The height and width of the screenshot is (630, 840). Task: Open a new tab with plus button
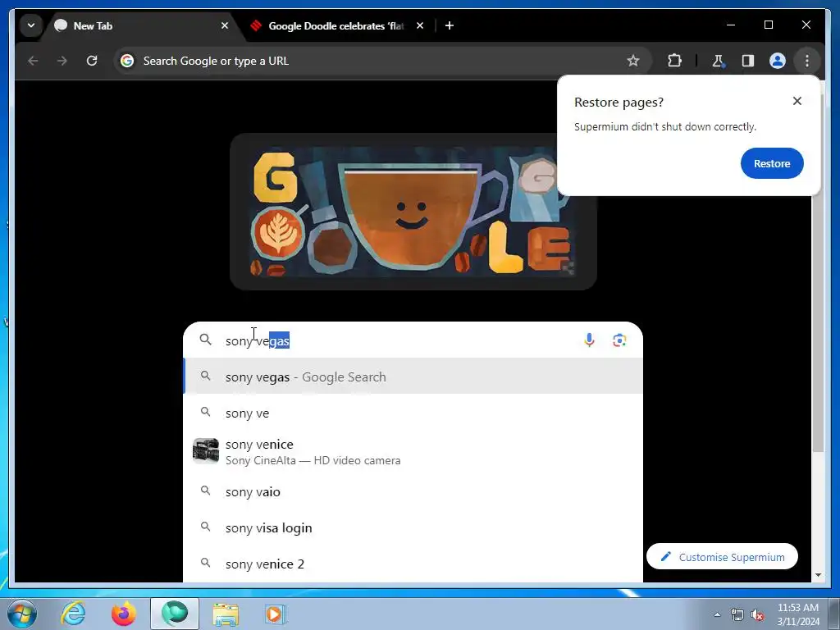[450, 25]
